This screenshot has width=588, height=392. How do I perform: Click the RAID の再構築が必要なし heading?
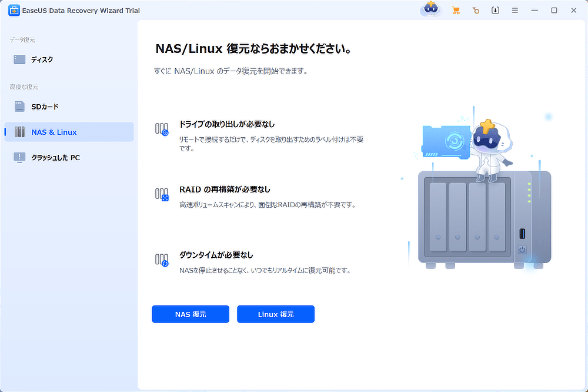[x=225, y=190]
